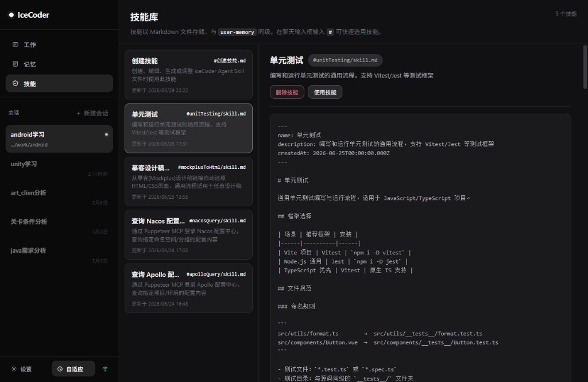Click the right-side vertical scrollbar

point(585,67)
